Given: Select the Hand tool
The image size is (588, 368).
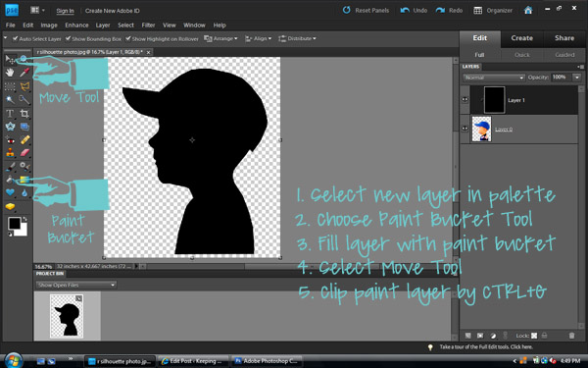Looking at the screenshot, I should click(10, 72).
